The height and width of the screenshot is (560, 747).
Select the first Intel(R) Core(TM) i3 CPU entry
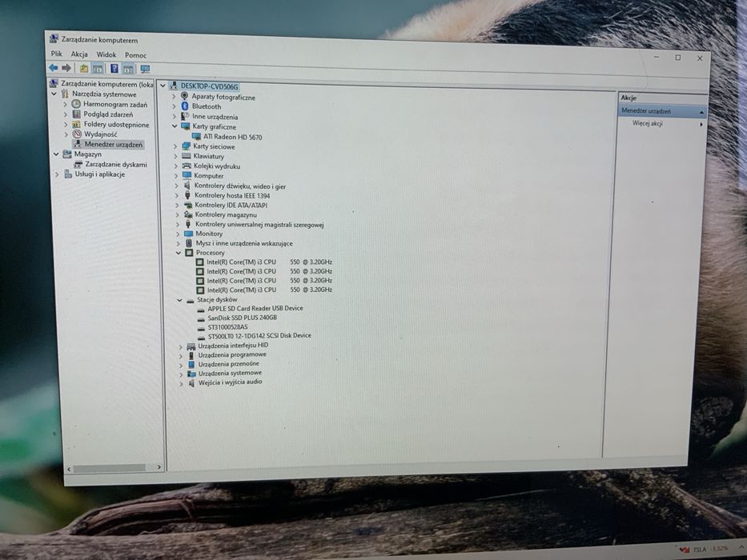(x=269, y=262)
